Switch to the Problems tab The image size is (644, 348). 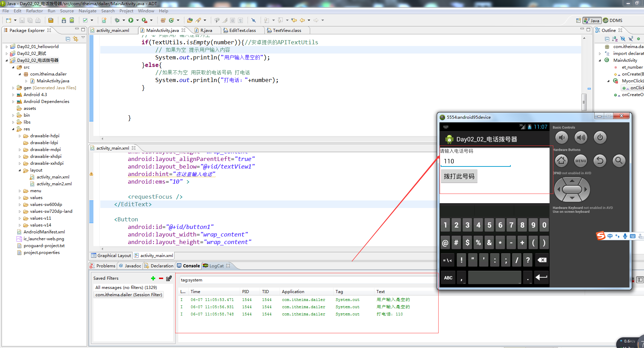coord(103,266)
